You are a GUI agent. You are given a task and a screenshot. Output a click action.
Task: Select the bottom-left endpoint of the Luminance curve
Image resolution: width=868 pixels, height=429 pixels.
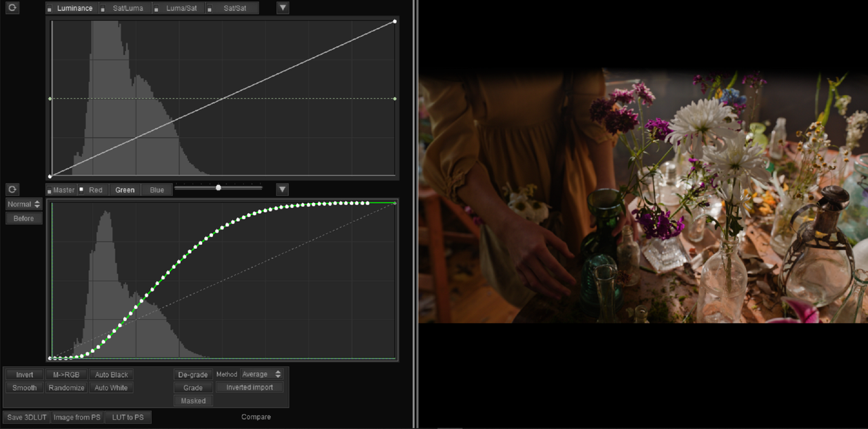click(50, 176)
